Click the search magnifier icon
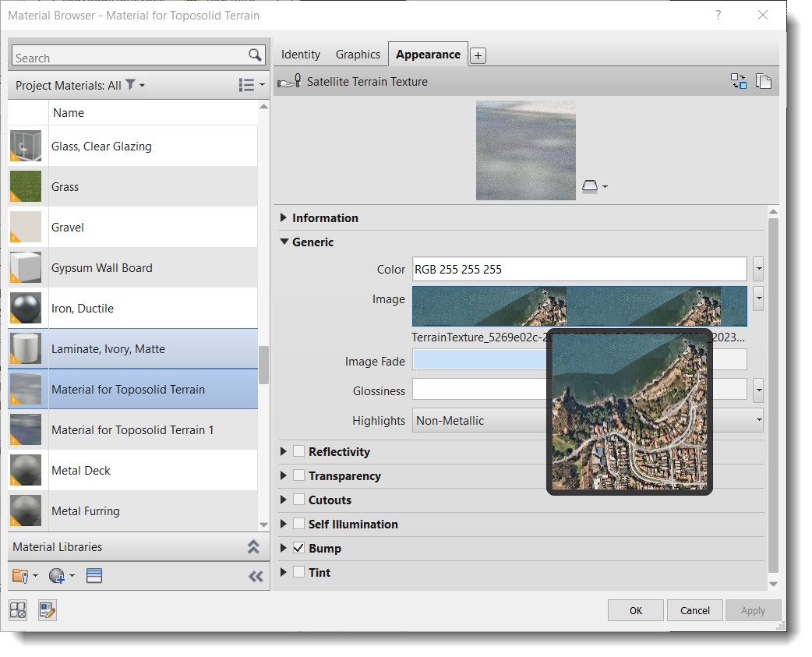The image size is (812, 657). (255, 55)
